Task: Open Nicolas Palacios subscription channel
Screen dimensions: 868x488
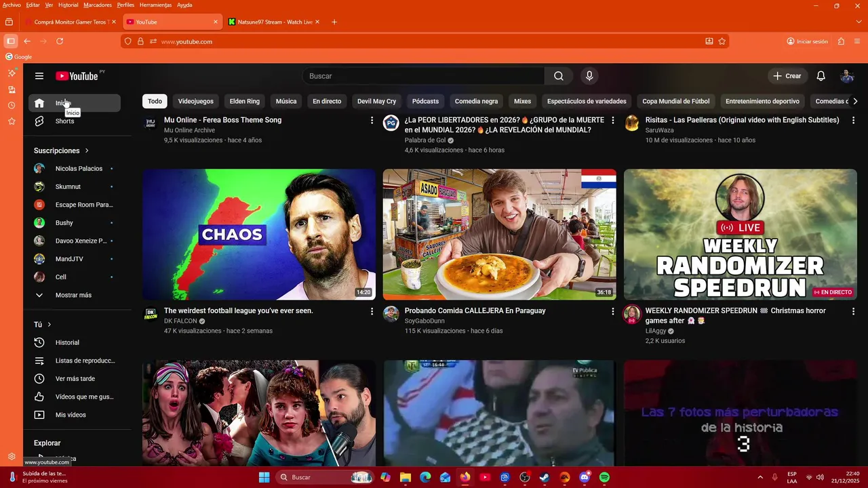Action: pyautogui.click(x=75, y=169)
